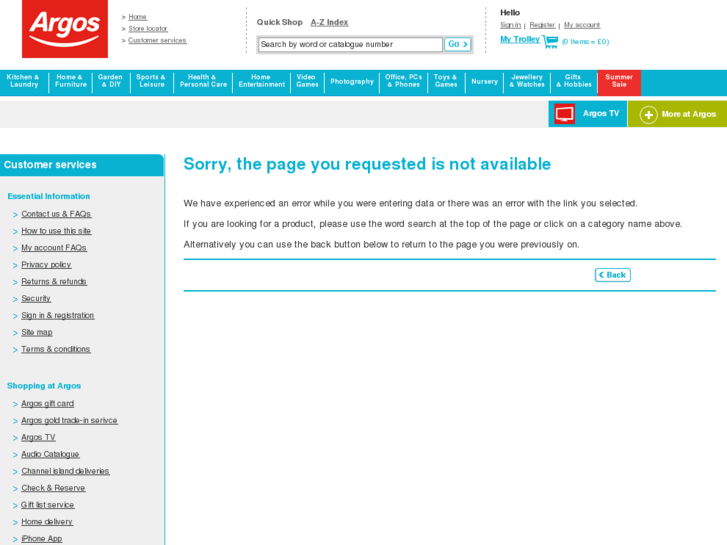Click the Shopping at Argos heading

click(x=44, y=386)
